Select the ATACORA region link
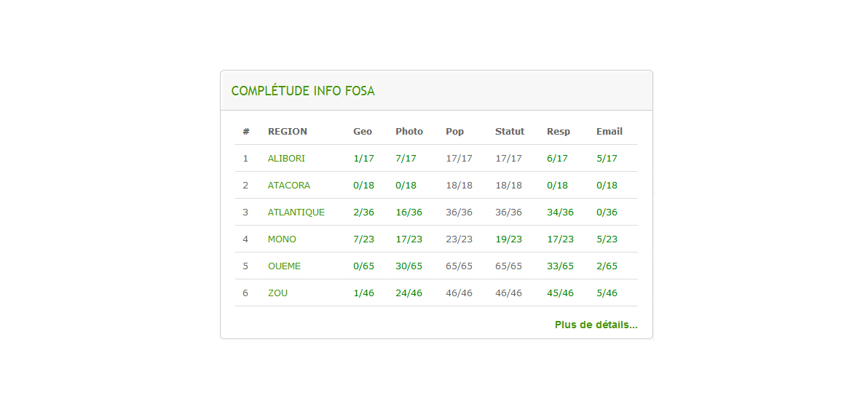 (289, 186)
